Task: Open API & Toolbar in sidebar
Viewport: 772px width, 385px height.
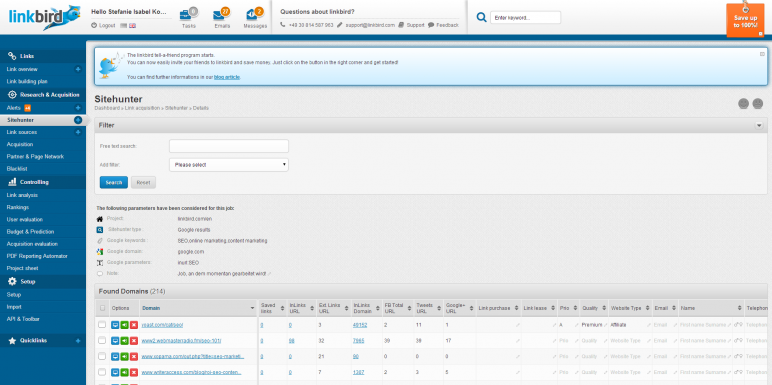Action: coord(23,319)
